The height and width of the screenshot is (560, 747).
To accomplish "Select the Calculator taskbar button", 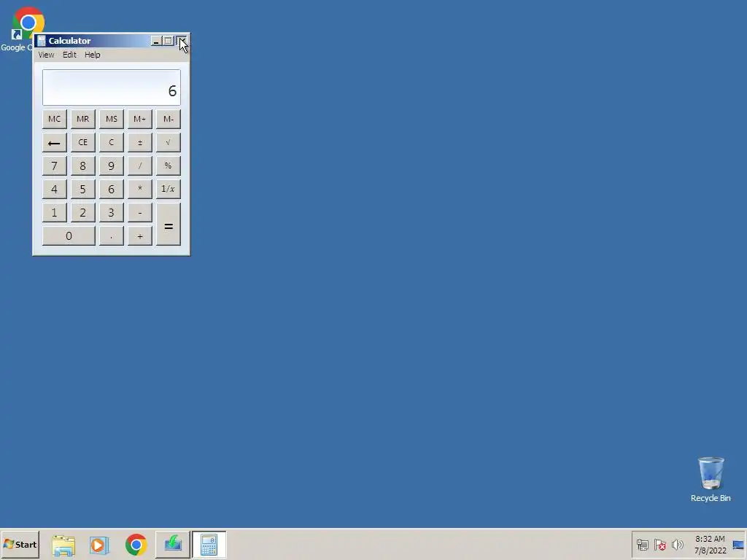I will pos(209,544).
